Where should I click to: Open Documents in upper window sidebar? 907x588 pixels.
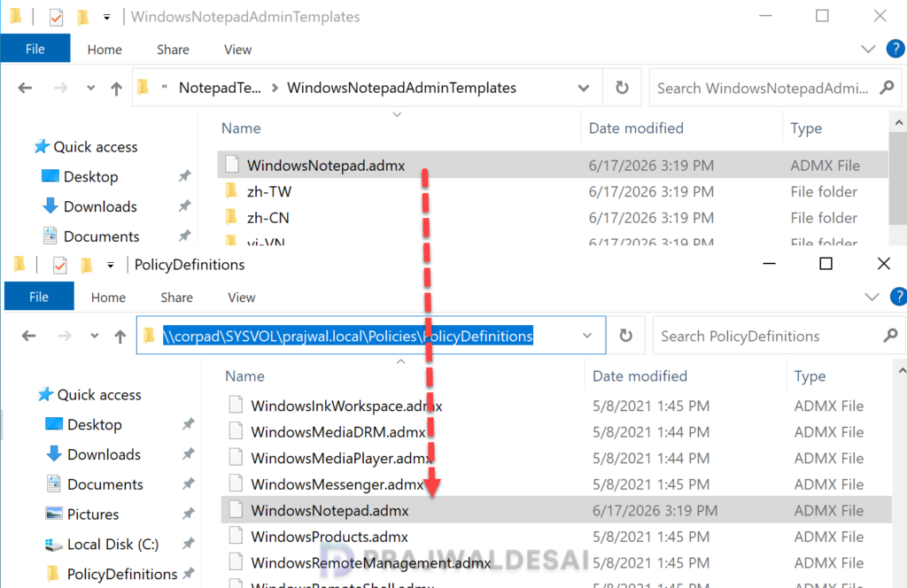point(101,236)
